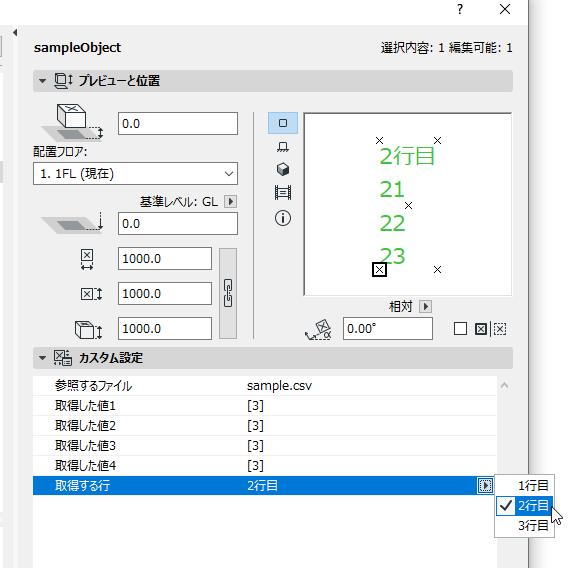This screenshot has height=568, width=581.
Task: Select the 参照するファイル row
Action: 265,386
